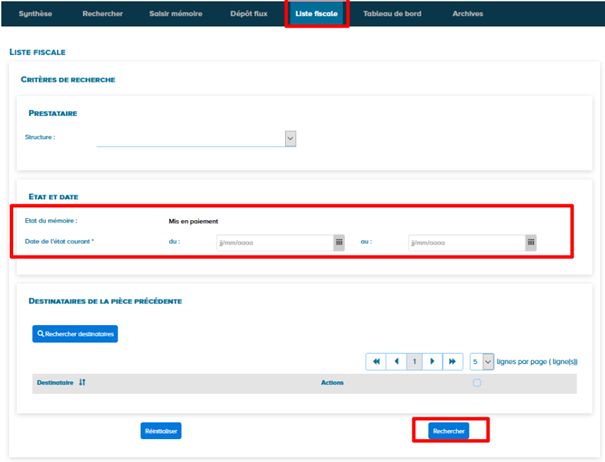Viewport: 605px width, 462px height.
Task: Go to the Saisir mémoire tab
Action: (175, 14)
